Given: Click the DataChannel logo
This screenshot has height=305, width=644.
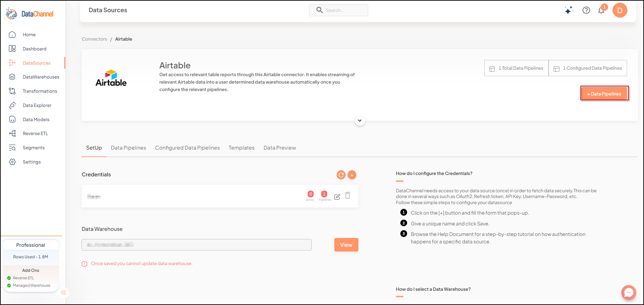Looking at the screenshot, I should (x=30, y=14).
